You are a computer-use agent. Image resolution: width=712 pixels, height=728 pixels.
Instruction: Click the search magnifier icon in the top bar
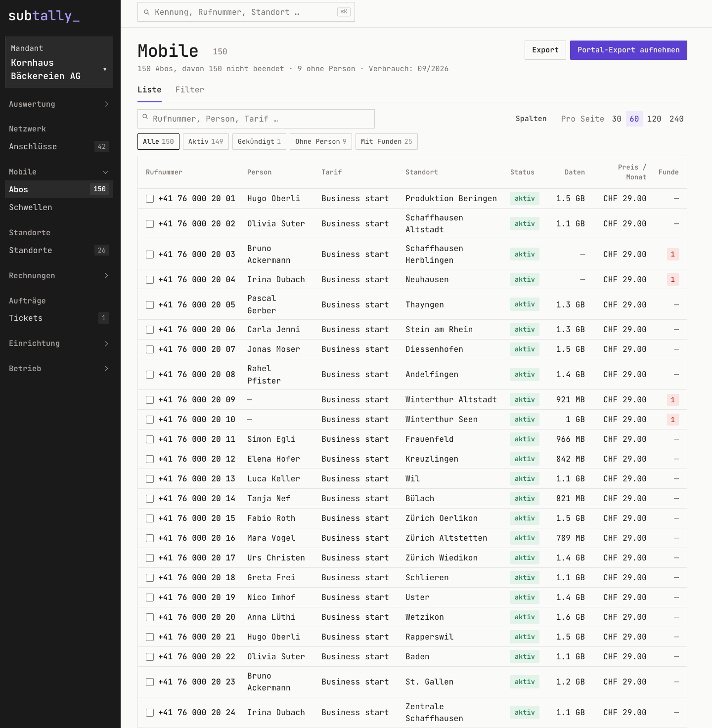click(147, 12)
